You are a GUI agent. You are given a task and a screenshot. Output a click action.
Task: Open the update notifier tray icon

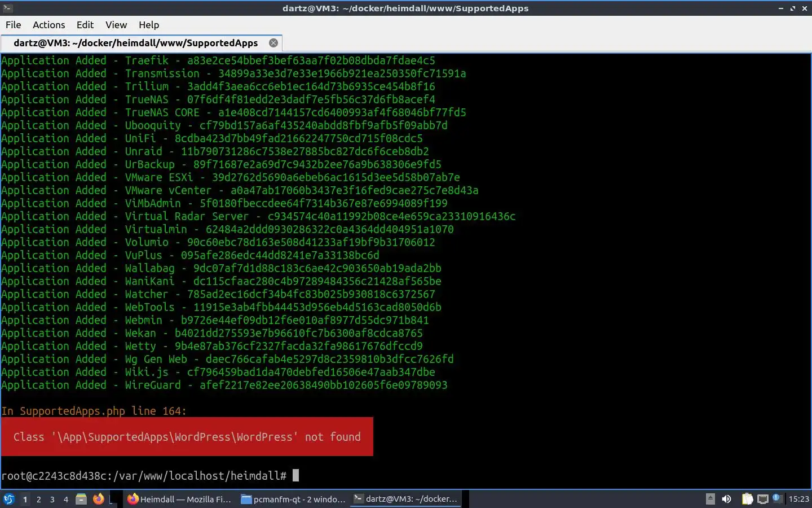pyautogui.click(x=777, y=498)
